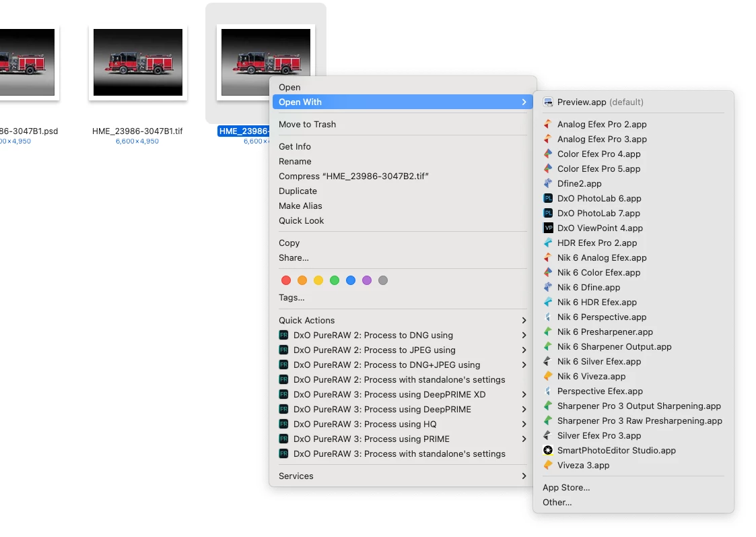Open Share... option

[403, 257]
